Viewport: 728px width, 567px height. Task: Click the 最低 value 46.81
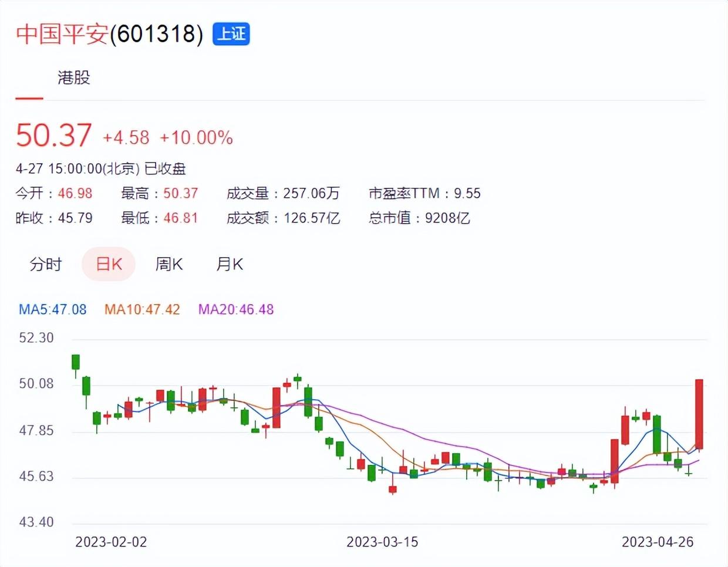point(181,218)
